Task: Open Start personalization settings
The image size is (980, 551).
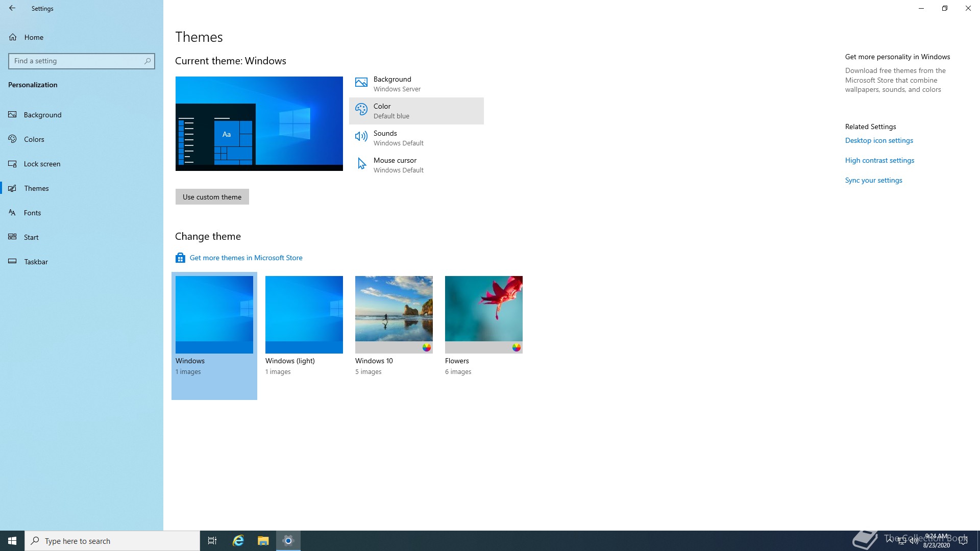Action: (x=82, y=237)
